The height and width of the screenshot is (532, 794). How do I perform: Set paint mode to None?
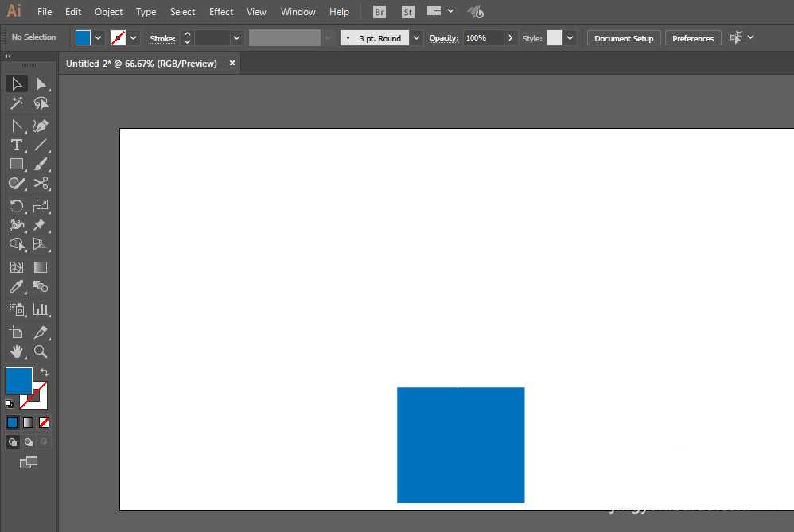point(45,423)
